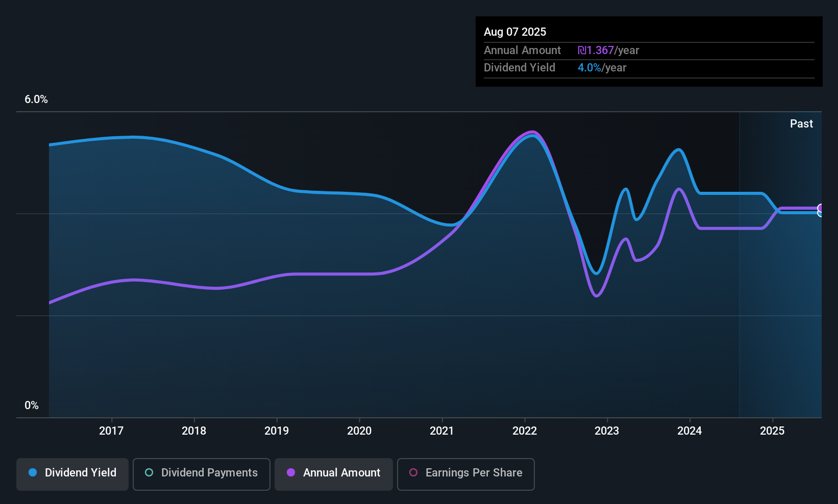Click the blue Dividend Yield legend dot
Viewport: 838px width, 504px height.
[x=33, y=473]
